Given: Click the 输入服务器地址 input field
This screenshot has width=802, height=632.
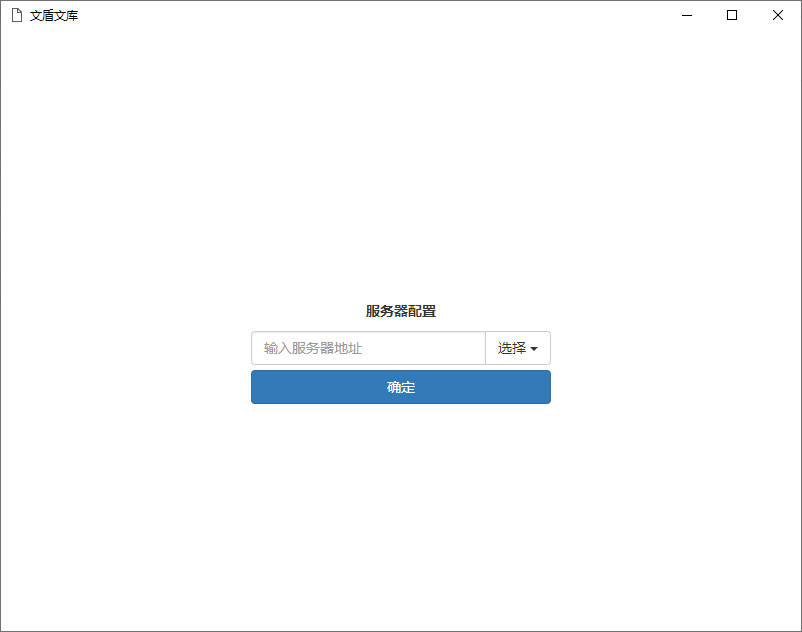Looking at the screenshot, I should tap(368, 348).
